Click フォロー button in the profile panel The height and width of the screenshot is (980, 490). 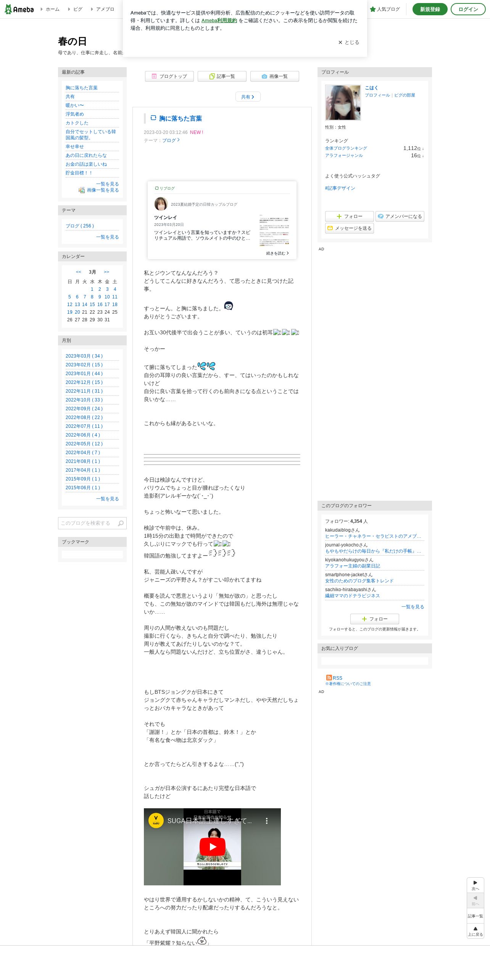tap(349, 216)
